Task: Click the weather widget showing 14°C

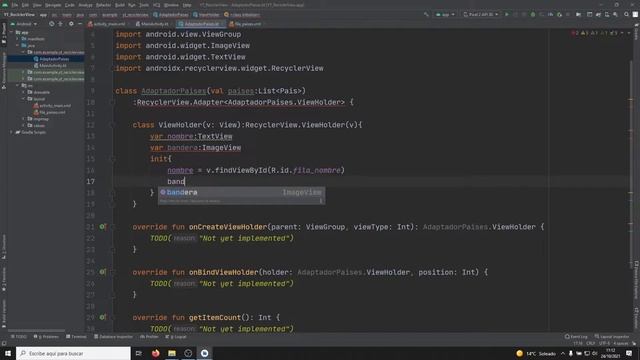Action: pos(536,353)
